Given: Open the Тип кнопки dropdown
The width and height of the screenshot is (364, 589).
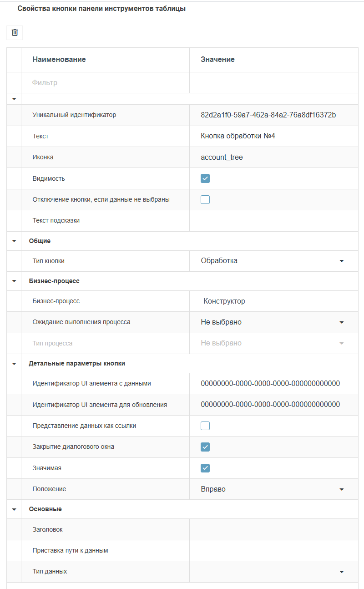Looking at the screenshot, I should [341, 261].
